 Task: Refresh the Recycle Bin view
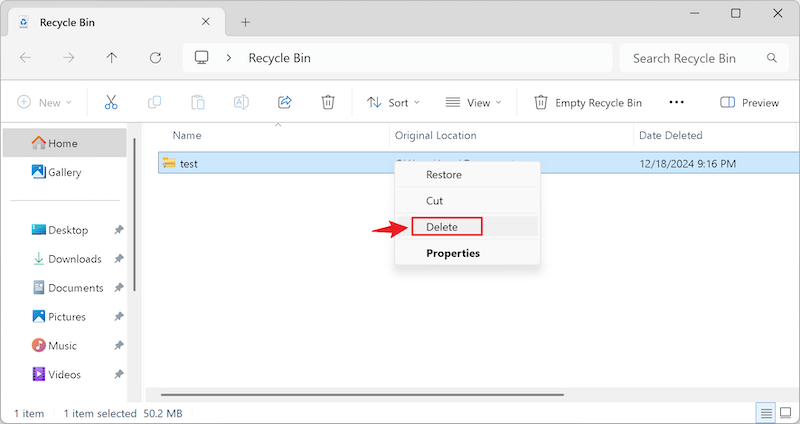click(155, 58)
